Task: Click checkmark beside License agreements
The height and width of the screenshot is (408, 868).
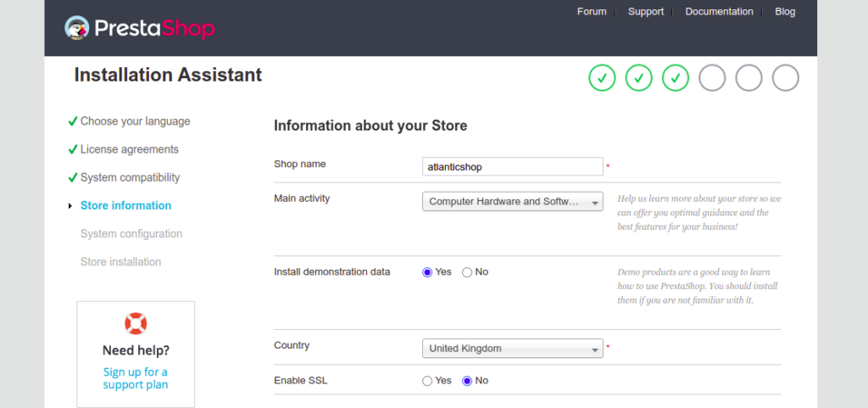Action: pos(73,149)
